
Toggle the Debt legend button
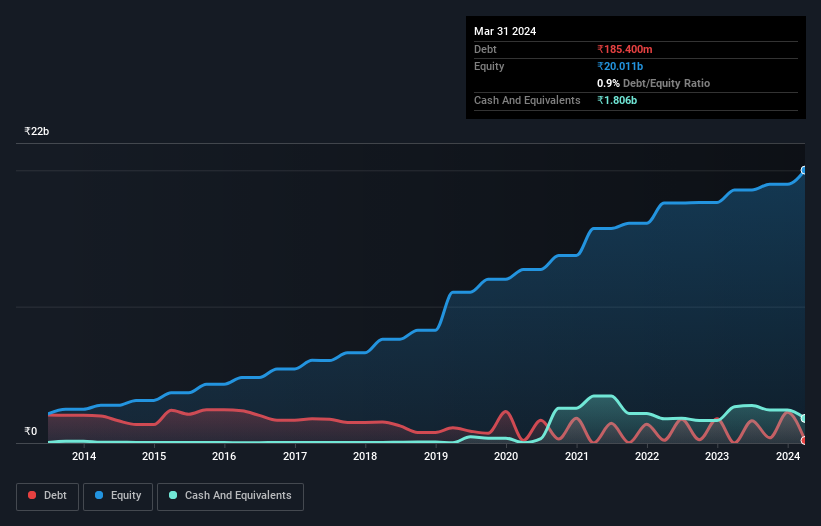tap(48, 496)
